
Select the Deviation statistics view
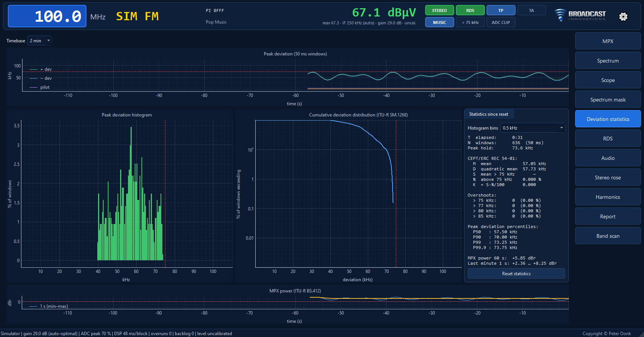608,119
